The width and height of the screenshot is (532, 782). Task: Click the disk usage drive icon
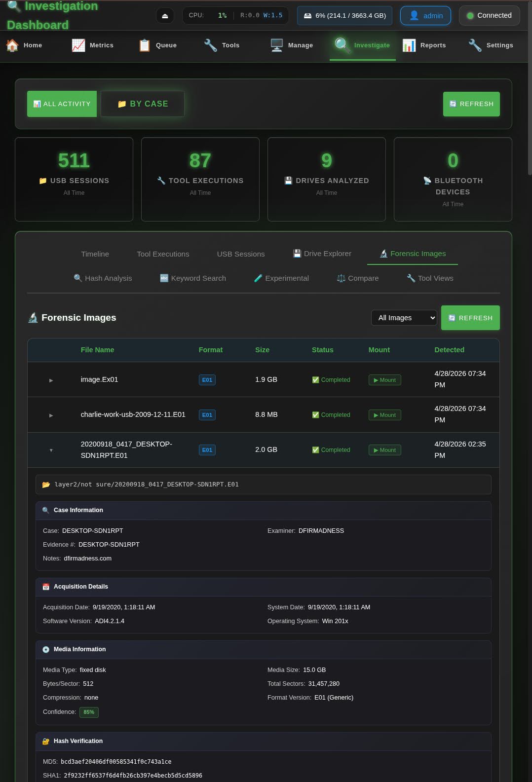tap(307, 16)
